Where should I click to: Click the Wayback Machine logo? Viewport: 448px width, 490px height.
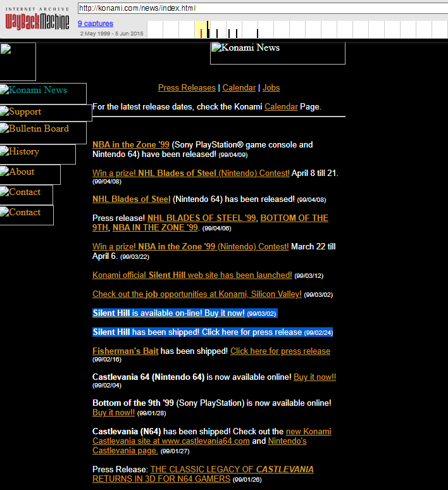tap(37, 20)
